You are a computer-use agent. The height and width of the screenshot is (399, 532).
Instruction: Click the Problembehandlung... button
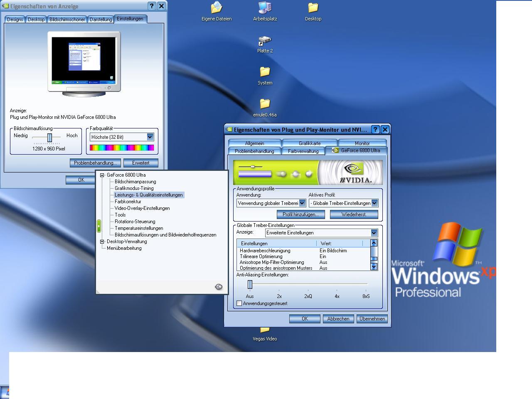click(96, 163)
